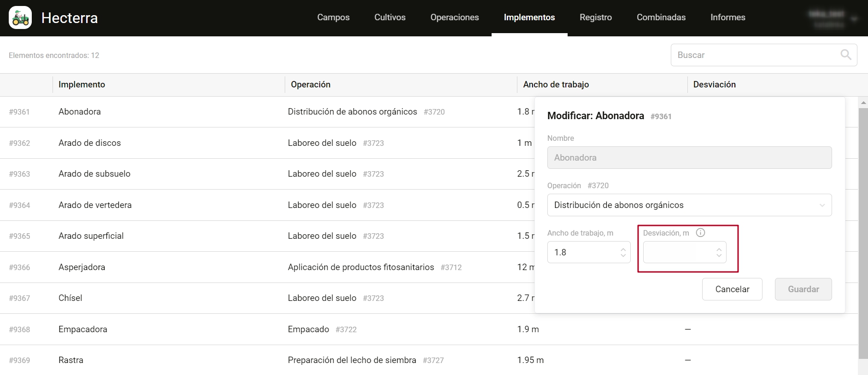Click the Hecterra tractor logo icon
The width and height of the screenshot is (868, 375).
20,18
